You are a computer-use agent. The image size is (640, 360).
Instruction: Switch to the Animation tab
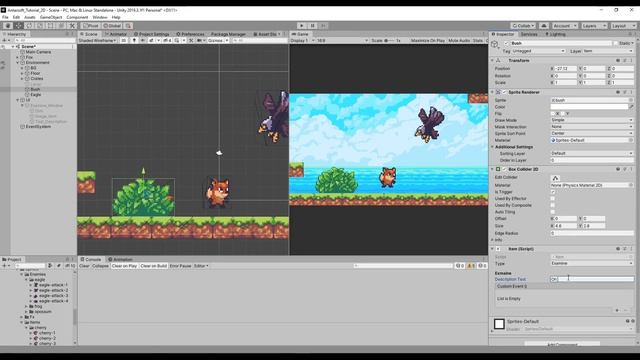pyautogui.click(x=120, y=259)
